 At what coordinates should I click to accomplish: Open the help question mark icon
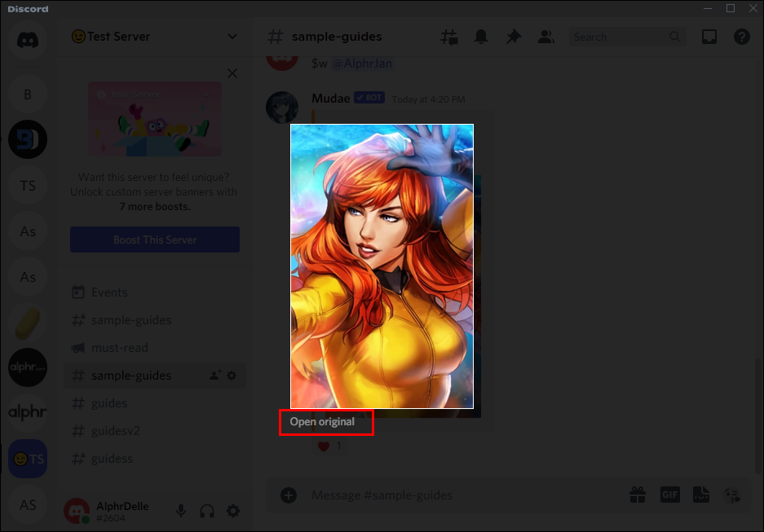(742, 37)
